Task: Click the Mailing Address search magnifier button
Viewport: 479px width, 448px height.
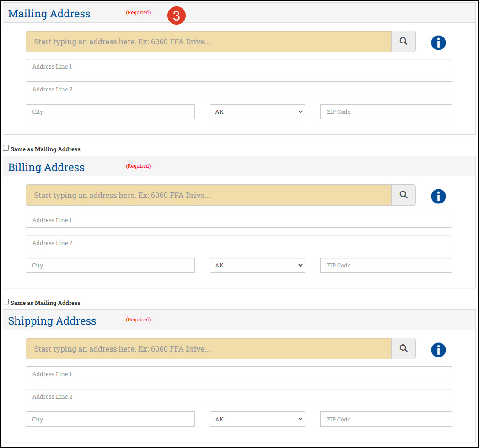Action: tap(403, 41)
